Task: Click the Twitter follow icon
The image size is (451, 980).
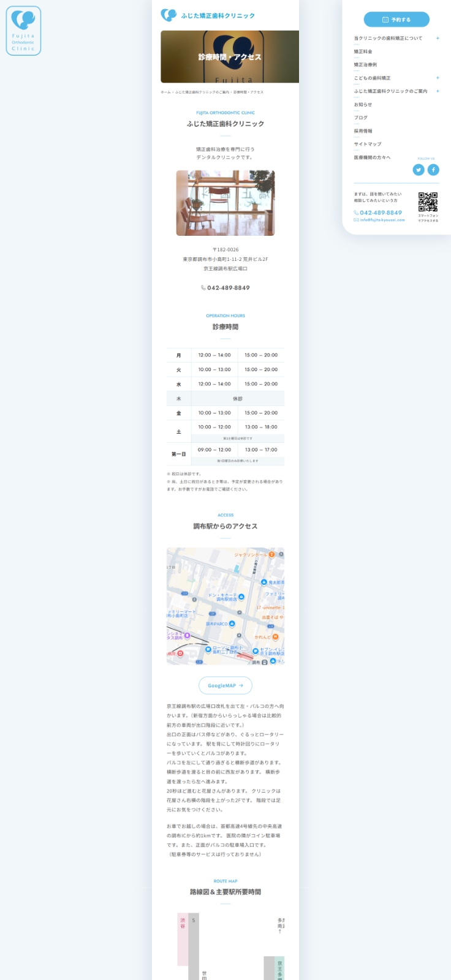Action: [x=419, y=170]
